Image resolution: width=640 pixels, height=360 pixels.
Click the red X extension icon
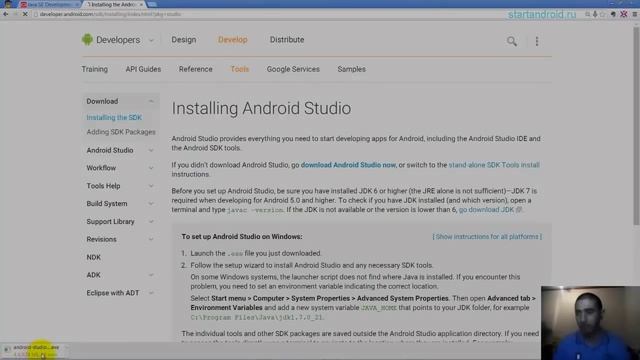pyautogui.click(x=624, y=14)
